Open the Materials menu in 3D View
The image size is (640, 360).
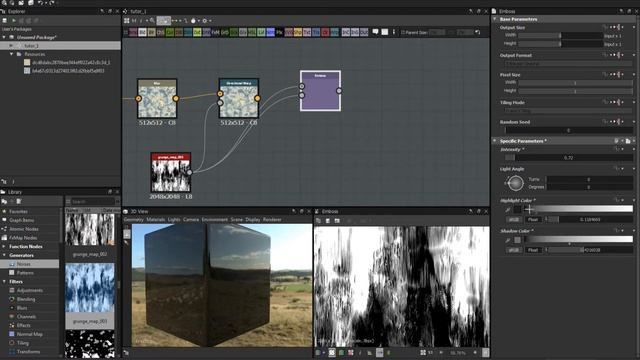156,220
